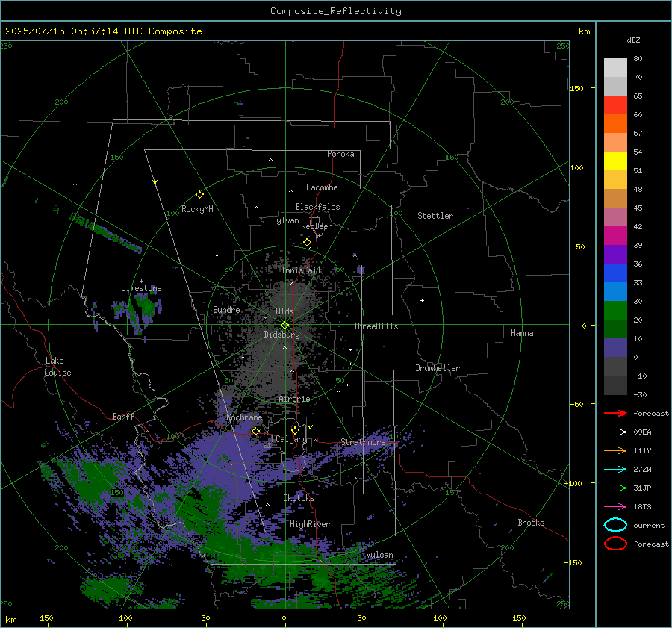Viewport: 672px width, 628px height.
Task: Click the magenta 18TS arrow icon
Action: 615,507
